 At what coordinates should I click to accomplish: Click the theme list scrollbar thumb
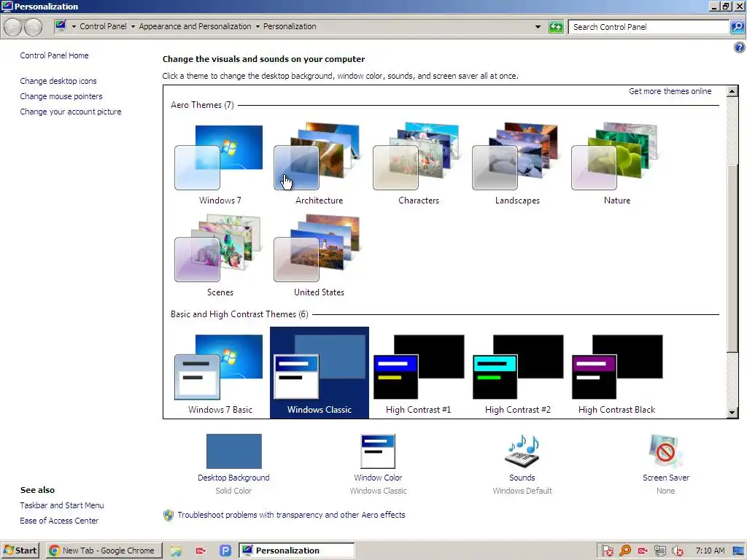(x=732, y=258)
